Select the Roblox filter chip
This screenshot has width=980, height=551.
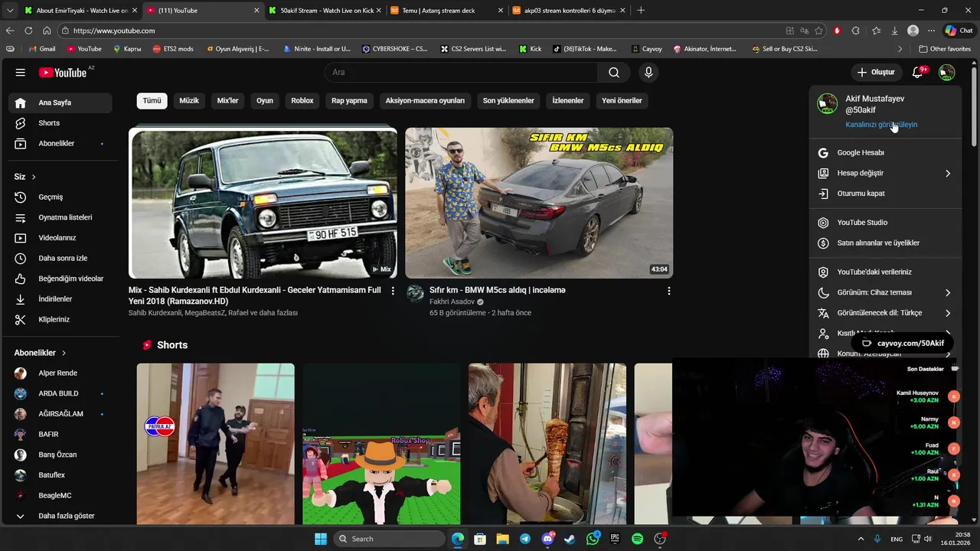302,100
